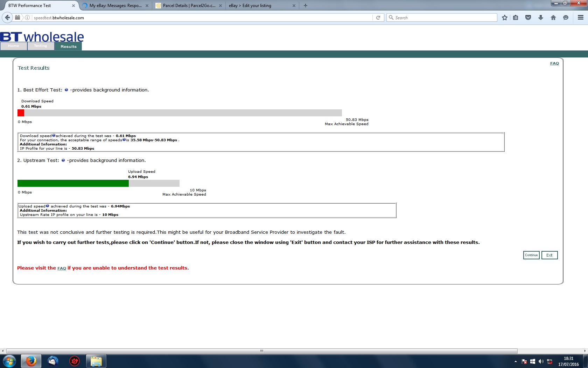Open the FAQ link at top right
The height and width of the screenshot is (368, 588).
(x=554, y=63)
